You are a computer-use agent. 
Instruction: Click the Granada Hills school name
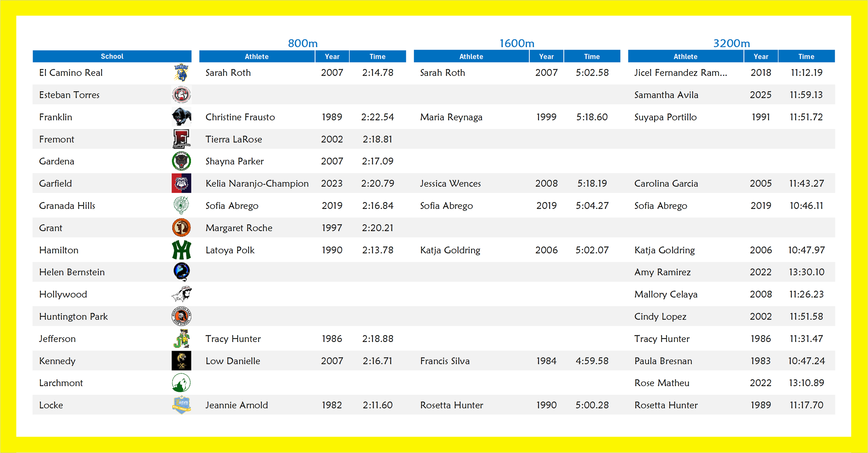(x=67, y=206)
